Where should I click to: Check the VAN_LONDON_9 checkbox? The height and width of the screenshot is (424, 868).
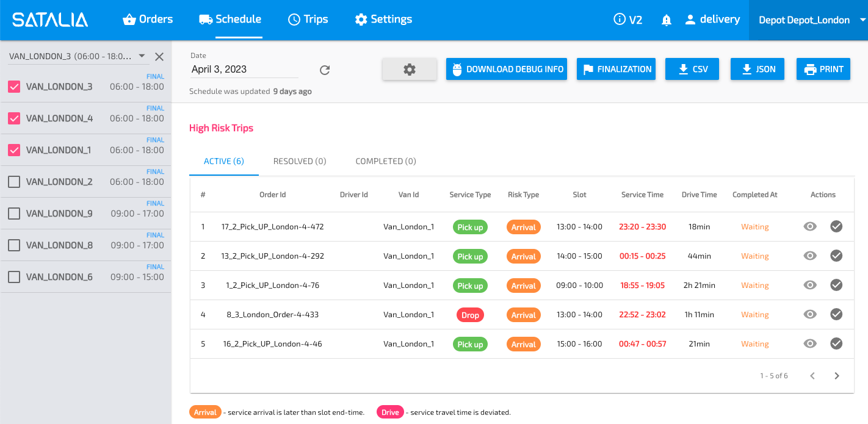(x=14, y=214)
